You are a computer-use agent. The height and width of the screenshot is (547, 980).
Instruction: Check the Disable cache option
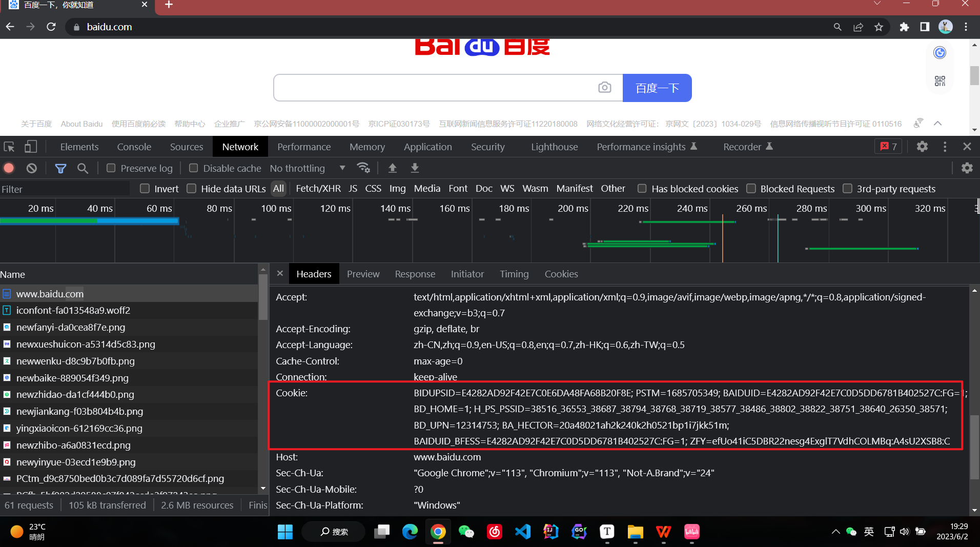coord(194,168)
